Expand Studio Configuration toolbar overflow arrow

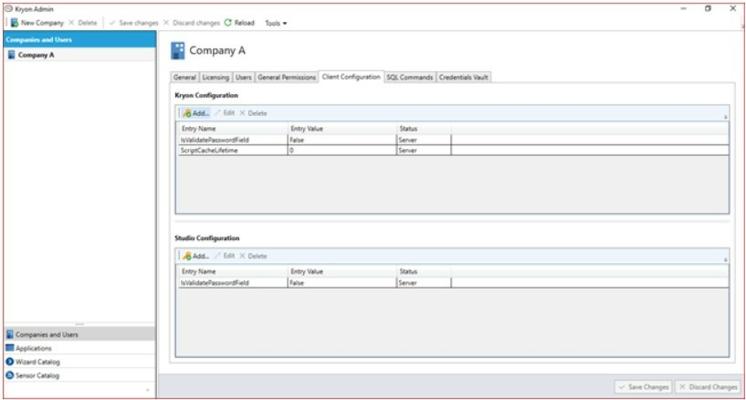pos(727,259)
